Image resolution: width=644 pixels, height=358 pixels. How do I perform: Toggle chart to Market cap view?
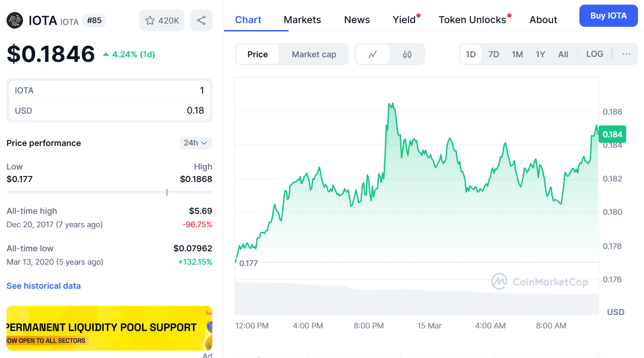coord(314,55)
